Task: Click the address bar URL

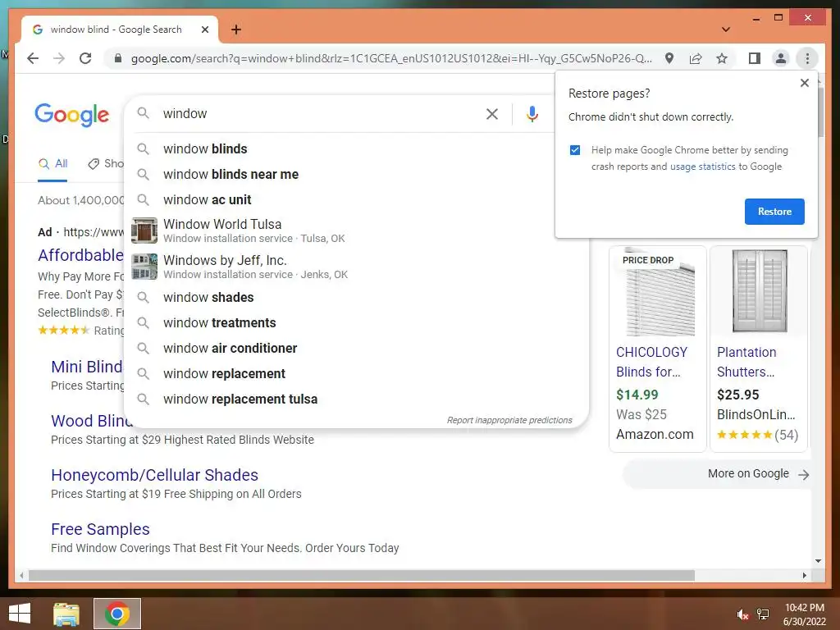Action: (391, 58)
